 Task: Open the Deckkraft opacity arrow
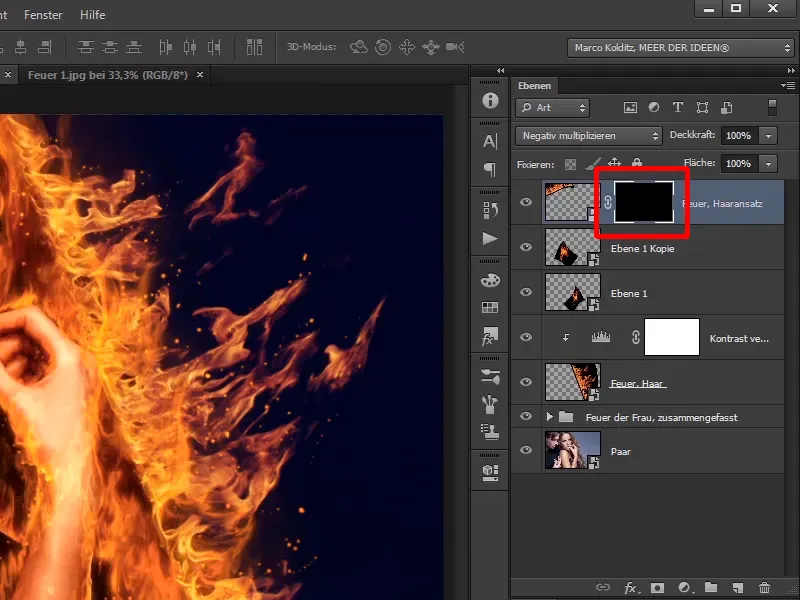click(x=768, y=136)
